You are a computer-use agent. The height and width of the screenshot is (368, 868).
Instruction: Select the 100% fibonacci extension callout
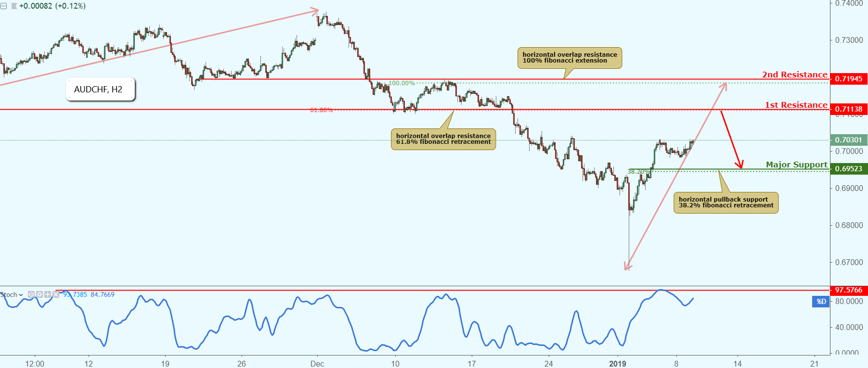(570, 58)
